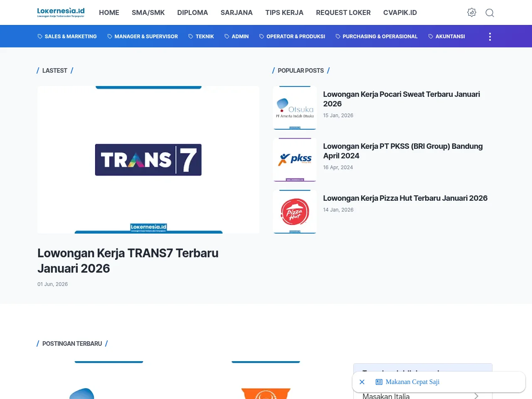Screen dimensions: 532x399
Task: Expand Masakan Italia ad chevron
Action: [x=476, y=396]
